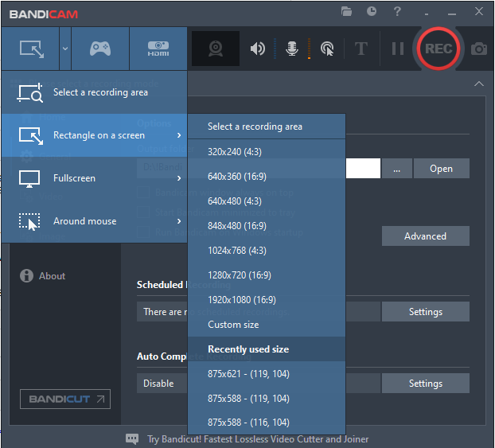Select Rectangle on a screen option
495x448 pixels.
95,135
